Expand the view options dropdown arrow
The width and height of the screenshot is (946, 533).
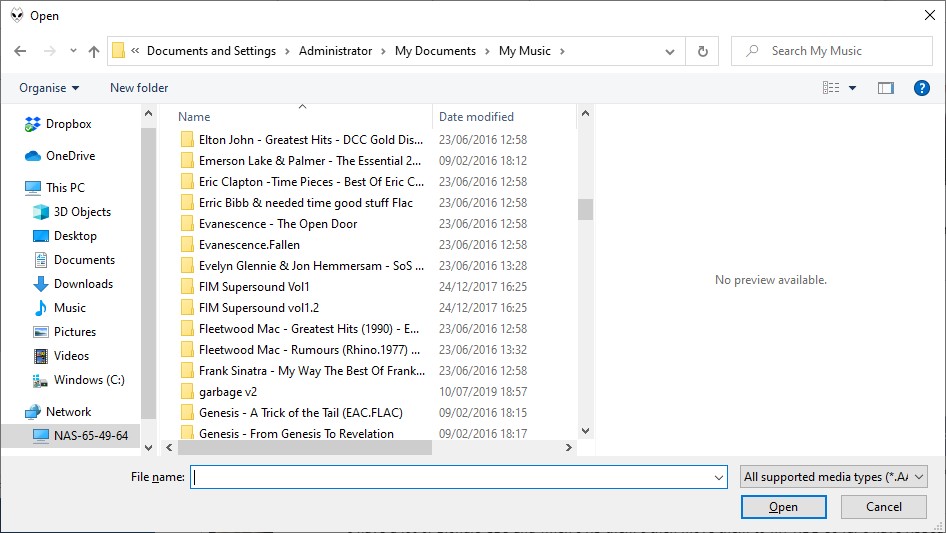click(852, 88)
